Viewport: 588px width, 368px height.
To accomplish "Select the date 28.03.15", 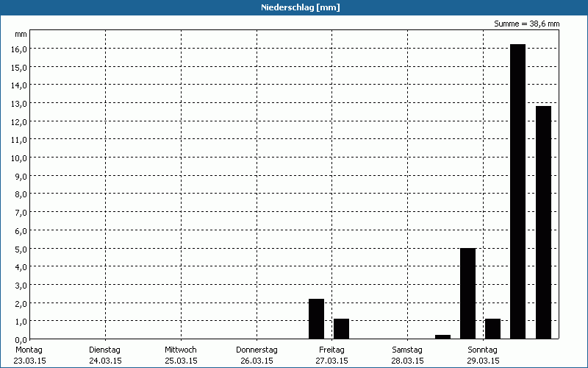I will tap(407, 361).
